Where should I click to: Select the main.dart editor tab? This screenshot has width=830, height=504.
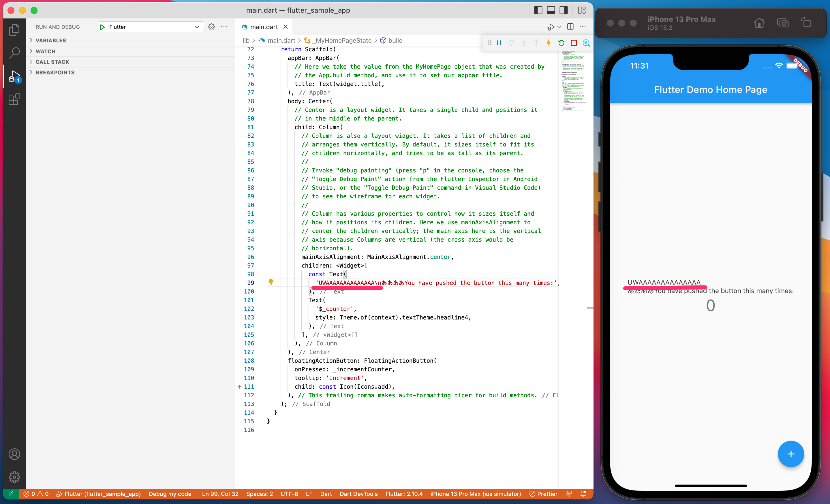[x=264, y=27]
